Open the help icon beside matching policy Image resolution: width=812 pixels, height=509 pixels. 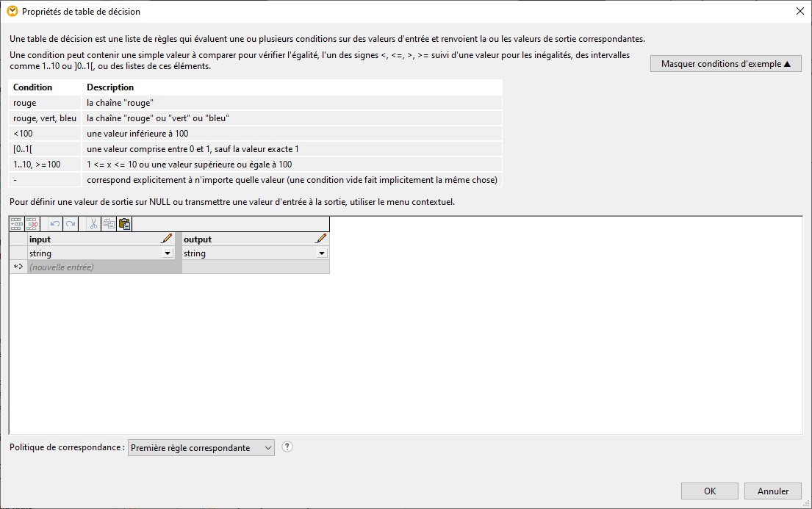[287, 447]
